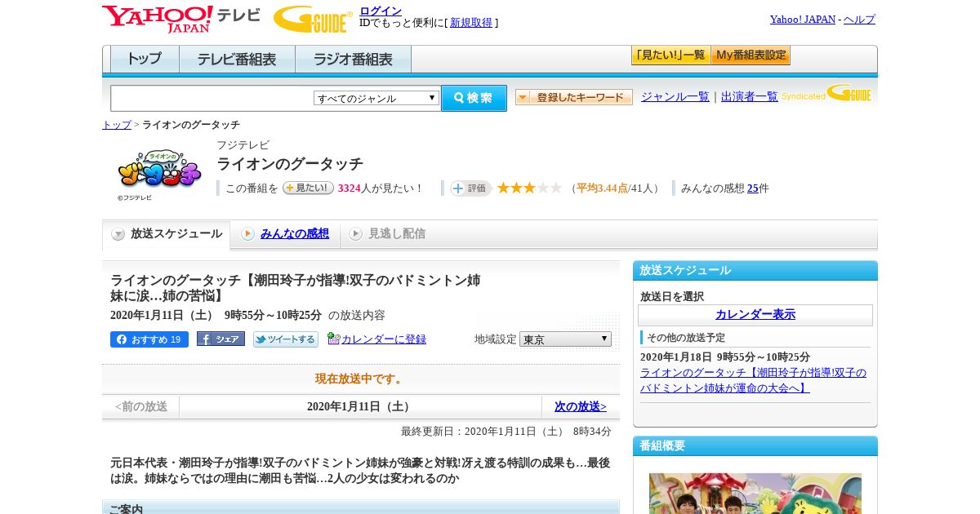
Task: Click the 25 reviews count link
Action: point(753,188)
